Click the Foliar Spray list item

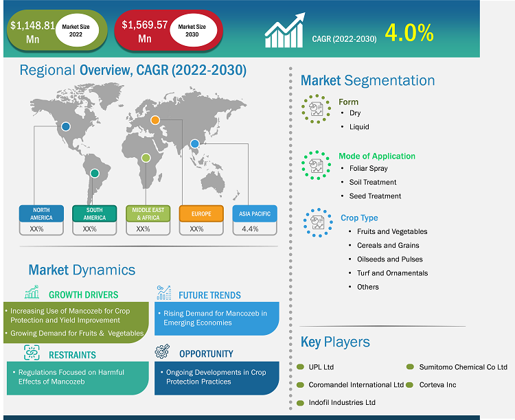click(369, 168)
